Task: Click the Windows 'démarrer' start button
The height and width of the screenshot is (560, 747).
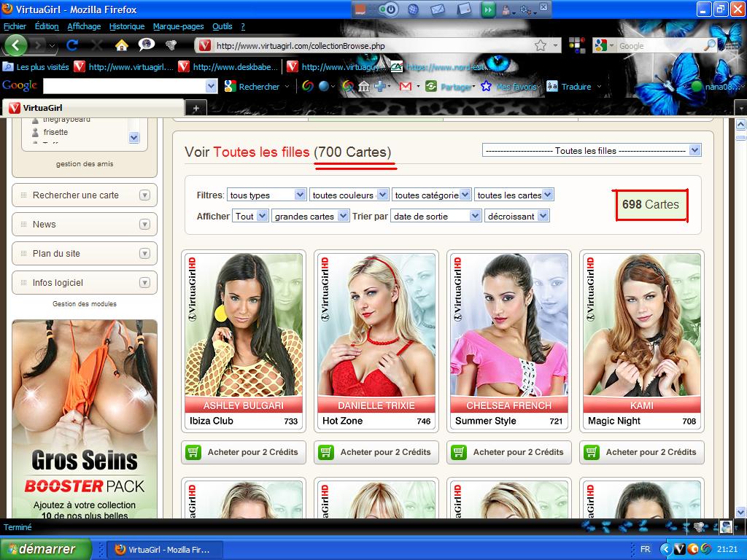Action: (x=46, y=549)
